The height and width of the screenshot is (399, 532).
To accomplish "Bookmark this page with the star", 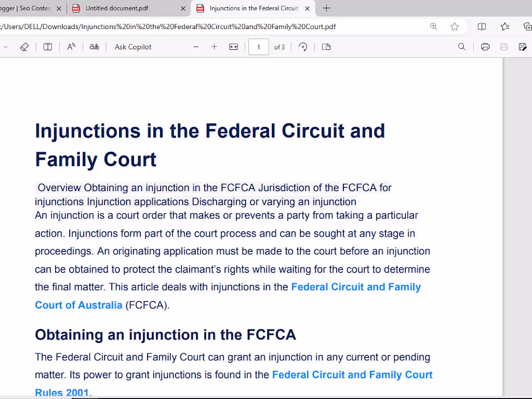I will (x=455, y=27).
